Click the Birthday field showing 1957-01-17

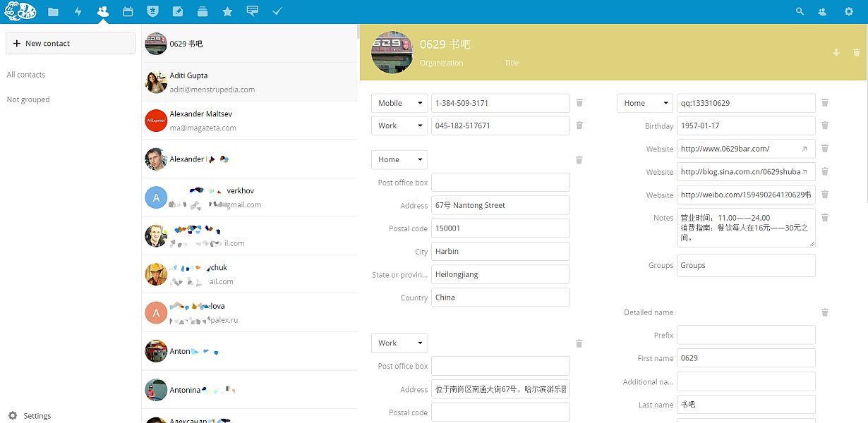746,125
